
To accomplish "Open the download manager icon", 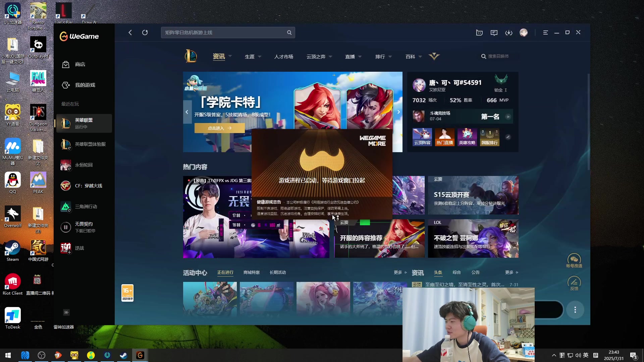I will pos(509,33).
